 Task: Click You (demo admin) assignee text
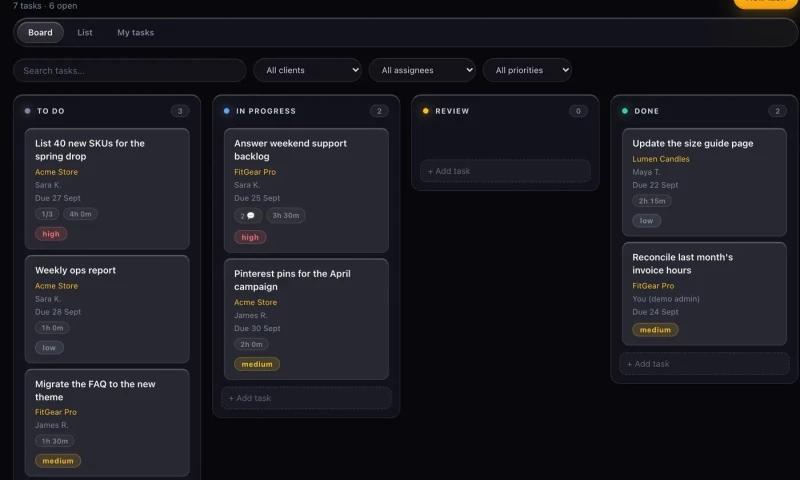tap(666, 299)
